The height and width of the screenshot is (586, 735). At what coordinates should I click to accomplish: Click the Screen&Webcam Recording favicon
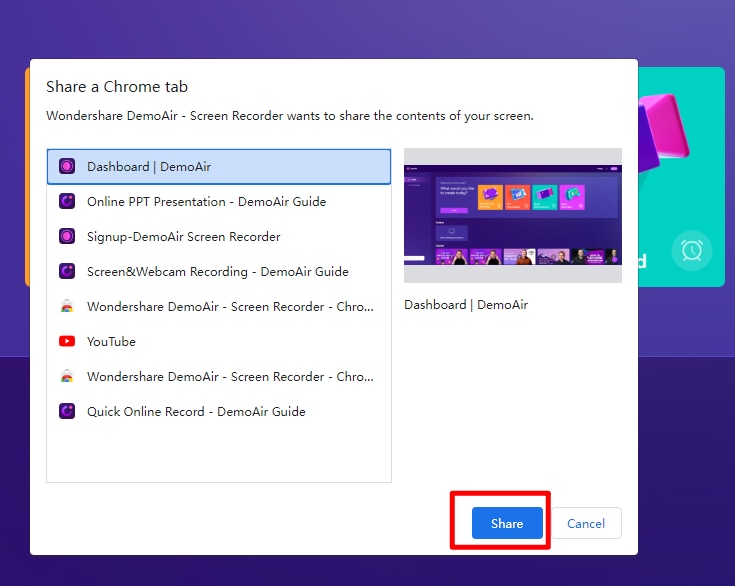(x=67, y=271)
